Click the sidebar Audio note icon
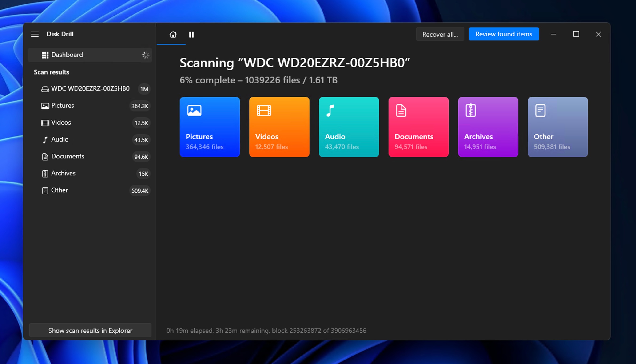Image resolution: width=636 pixels, height=364 pixels. pos(45,140)
